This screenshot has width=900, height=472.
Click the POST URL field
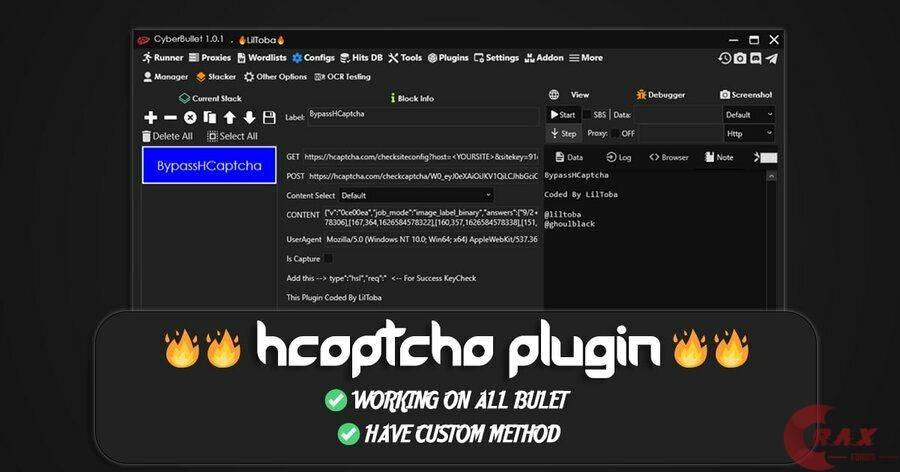[x=422, y=176]
